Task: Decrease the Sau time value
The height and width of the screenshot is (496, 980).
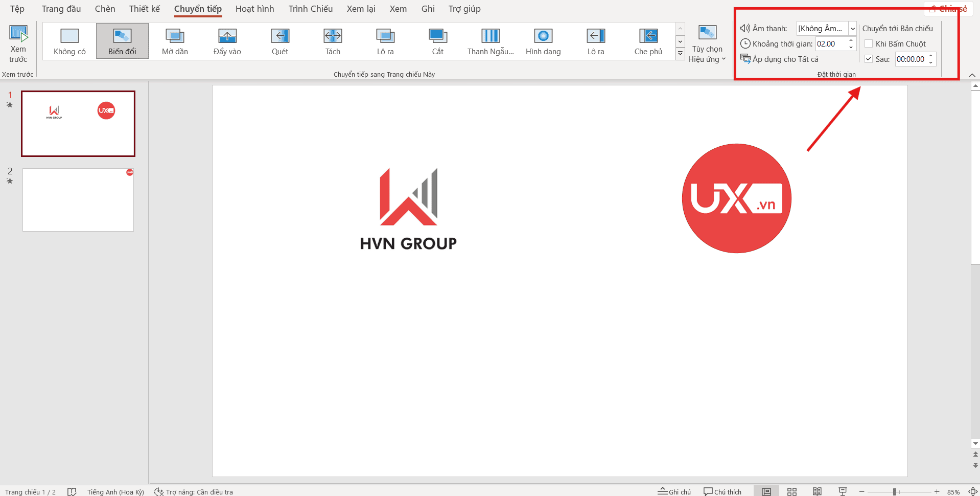Action: point(931,62)
